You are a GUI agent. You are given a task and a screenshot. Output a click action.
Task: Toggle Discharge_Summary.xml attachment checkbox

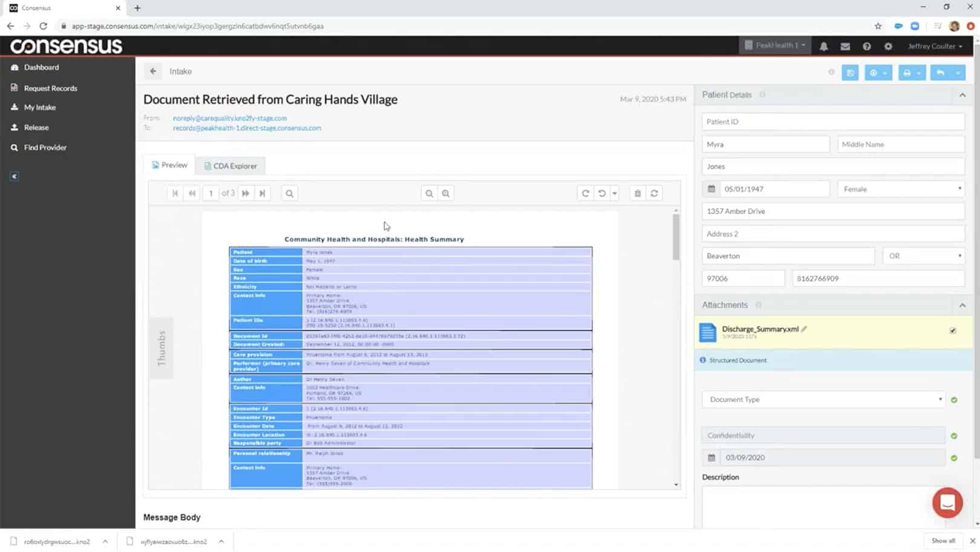pos(953,330)
